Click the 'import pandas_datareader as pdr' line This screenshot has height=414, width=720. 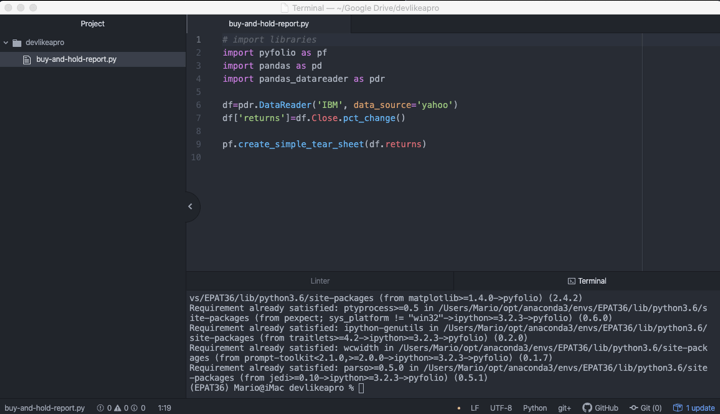[x=304, y=79]
